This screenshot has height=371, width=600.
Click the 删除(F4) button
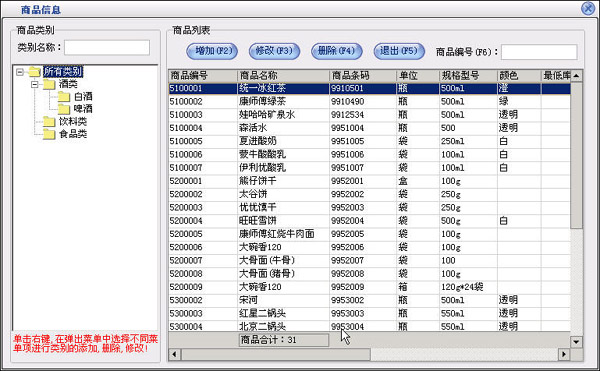337,51
